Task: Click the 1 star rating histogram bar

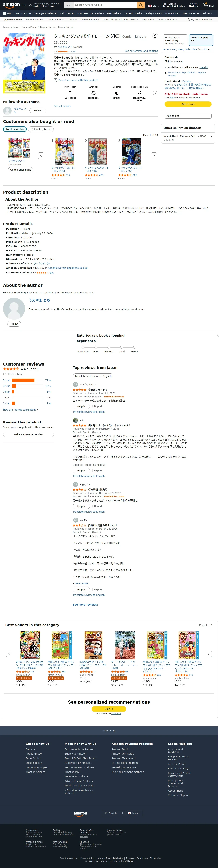Action: click(28, 403)
